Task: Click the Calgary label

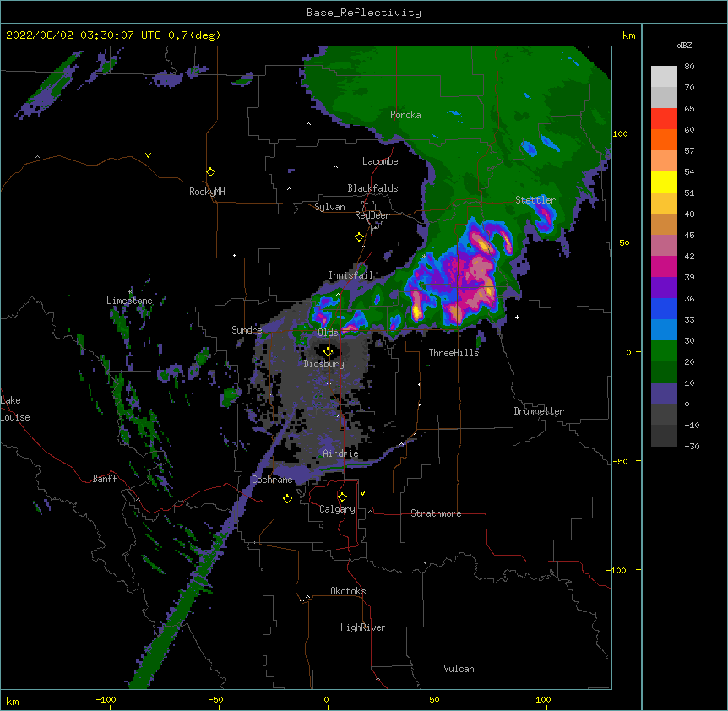Action: point(338,509)
